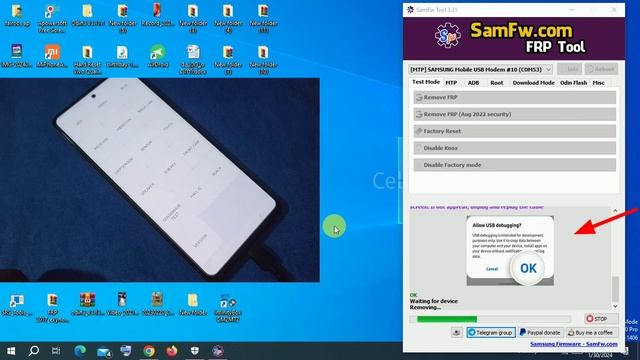
Task: Open the Apowersoft screen recorder shortcut
Action: point(52,17)
